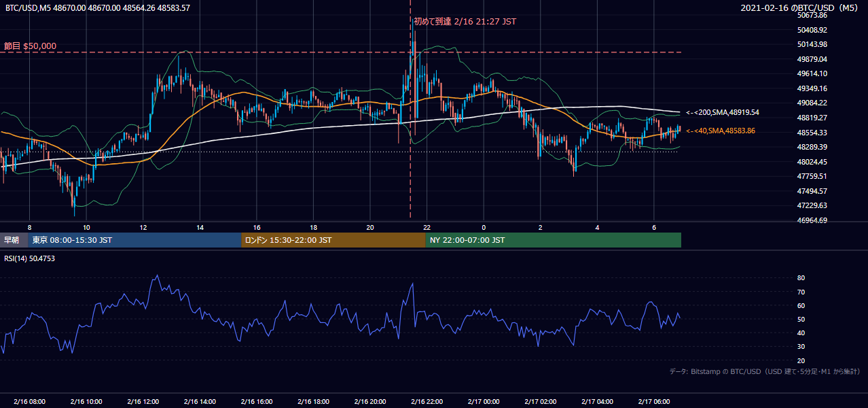Image resolution: width=868 pixels, height=408 pixels.
Task: Click the RSI scale value 70
Action: pyautogui.click(x=801, y=292)
